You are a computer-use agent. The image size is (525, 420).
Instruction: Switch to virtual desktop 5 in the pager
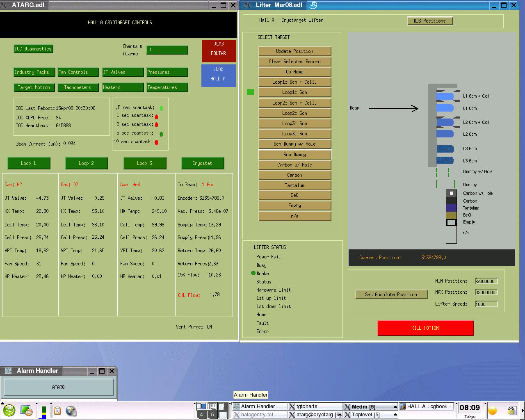pos(212,415)
